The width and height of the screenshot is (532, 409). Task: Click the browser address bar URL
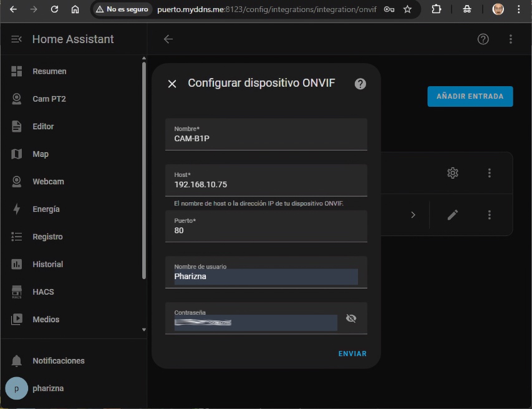coord(267,9)
